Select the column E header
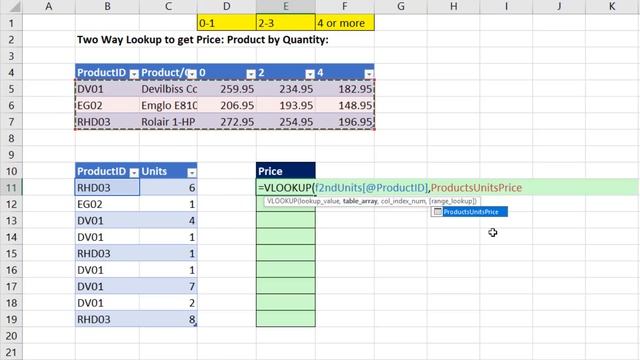 (x=286, y=6)
